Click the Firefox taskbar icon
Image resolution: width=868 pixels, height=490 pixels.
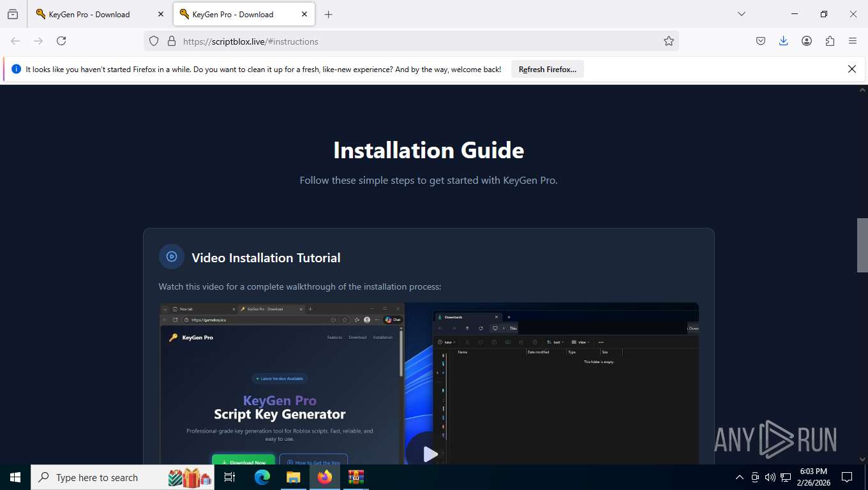pyautogui.click(x=324, y=477)
